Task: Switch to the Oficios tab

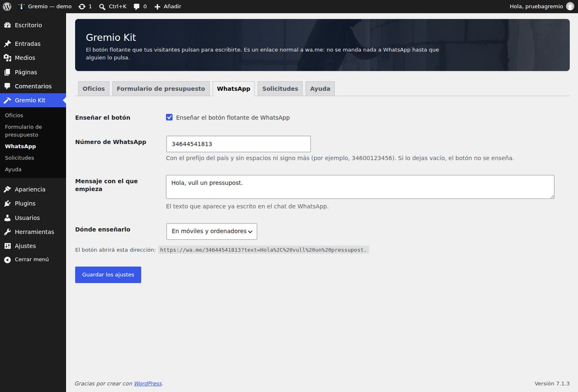Action: point(93,89)
